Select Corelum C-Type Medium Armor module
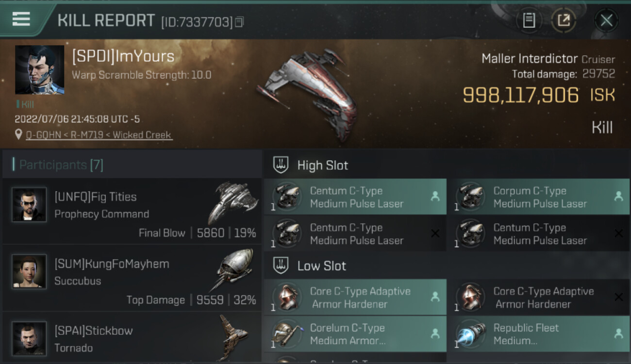631x364 pixels. coord(355,334)
